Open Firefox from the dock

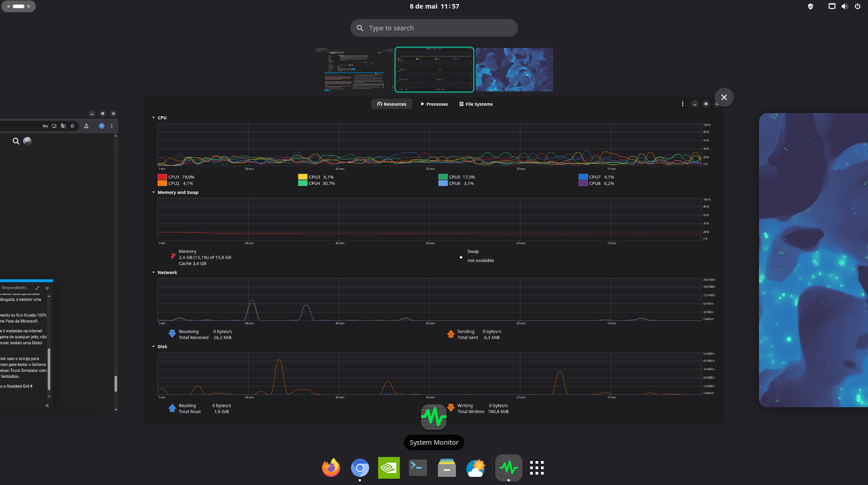tap(331, 468)
